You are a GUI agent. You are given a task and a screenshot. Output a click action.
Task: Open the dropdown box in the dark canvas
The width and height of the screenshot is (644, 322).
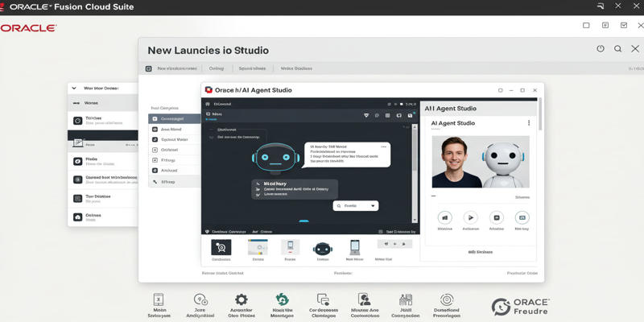[355, 206]
